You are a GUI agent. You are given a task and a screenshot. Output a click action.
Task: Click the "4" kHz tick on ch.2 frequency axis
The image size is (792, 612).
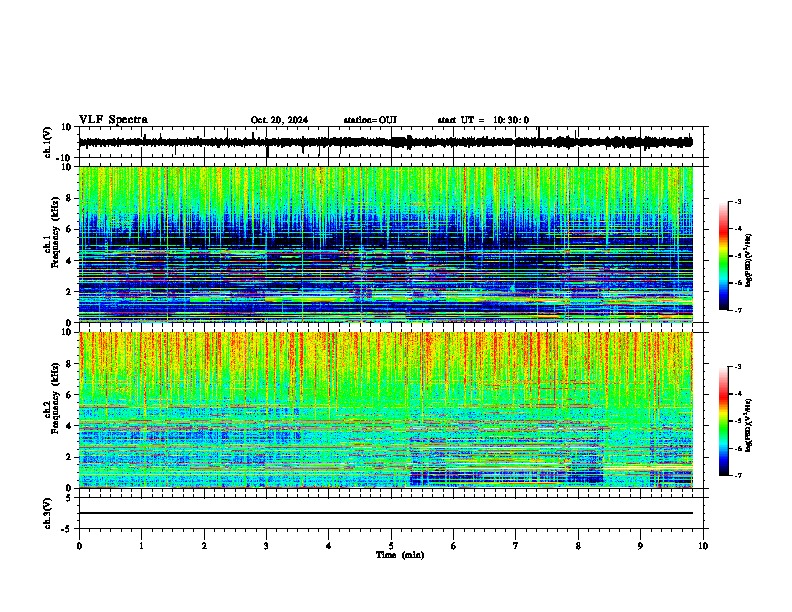(69, 426)
